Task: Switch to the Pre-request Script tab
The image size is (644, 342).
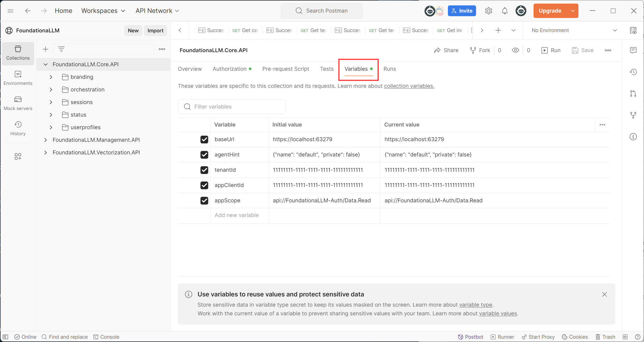Action: coord(286,69)
